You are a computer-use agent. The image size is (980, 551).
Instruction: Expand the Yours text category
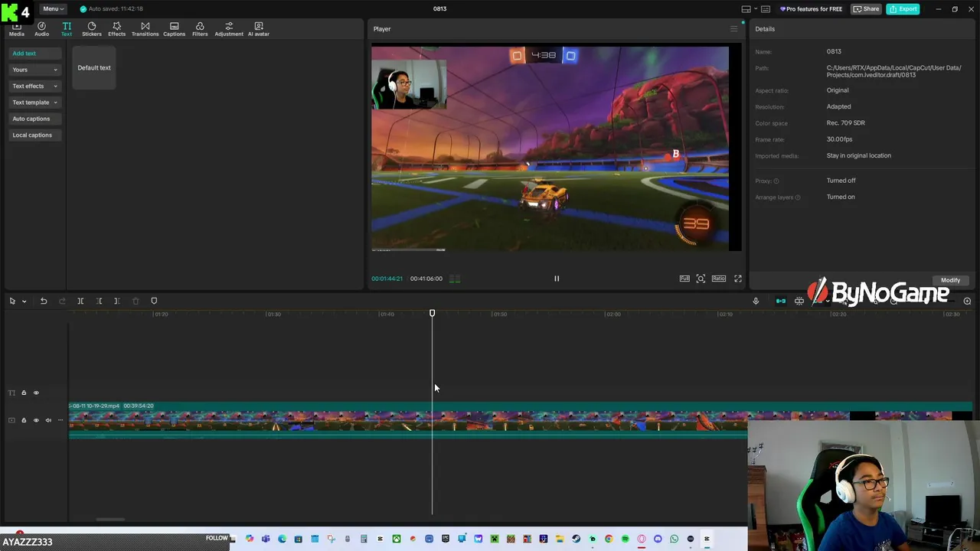tap(34, 70)
